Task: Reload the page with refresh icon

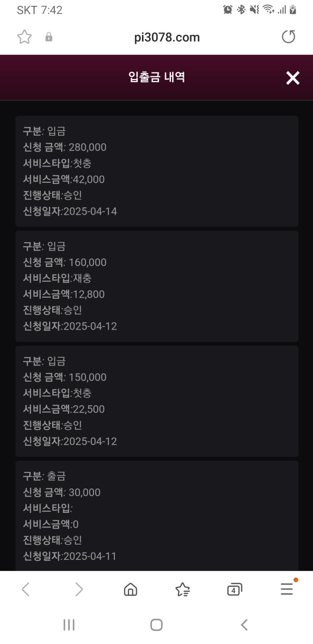Action: coord(288,37)
